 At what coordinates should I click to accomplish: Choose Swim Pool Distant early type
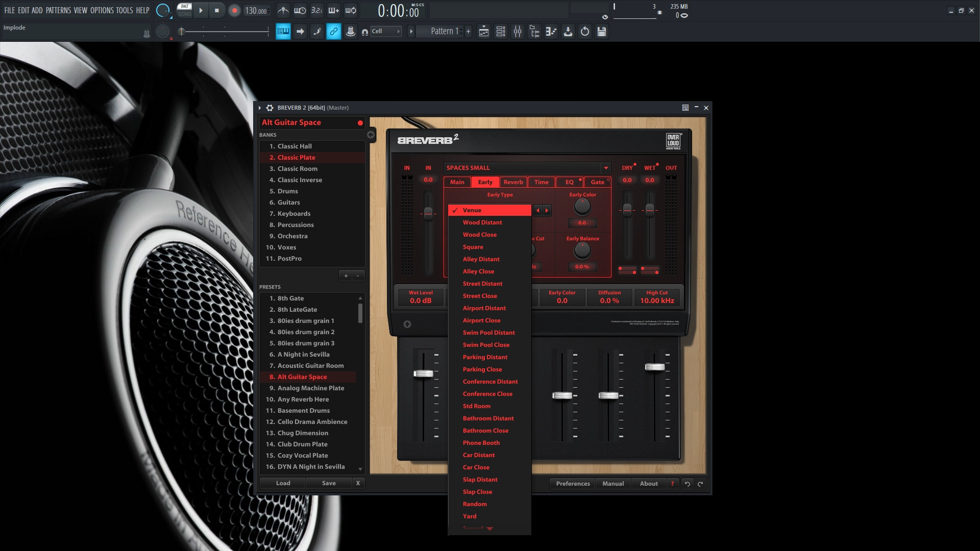[489, 333]
